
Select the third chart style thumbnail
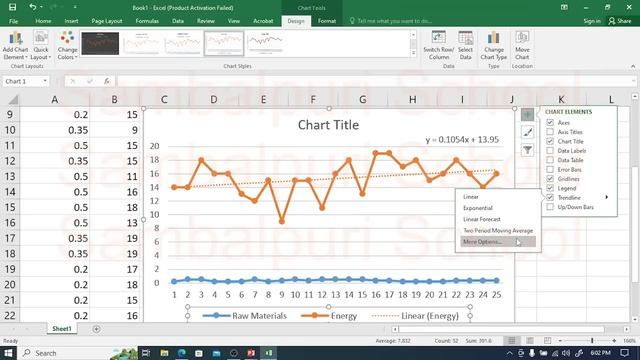pyautogui.click(x=182, y=43)
